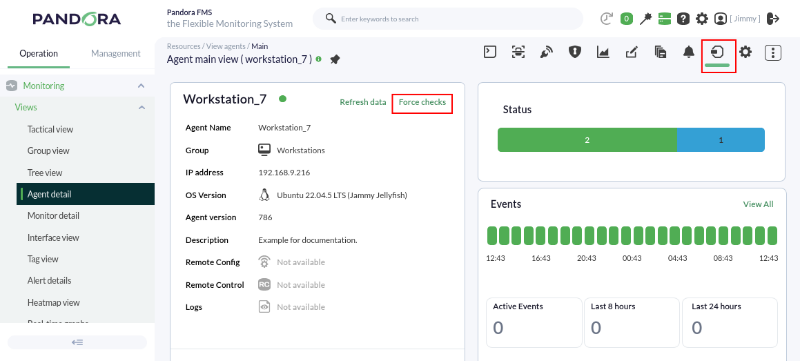Click the IP address 192.168.9.216

point(284,172)
